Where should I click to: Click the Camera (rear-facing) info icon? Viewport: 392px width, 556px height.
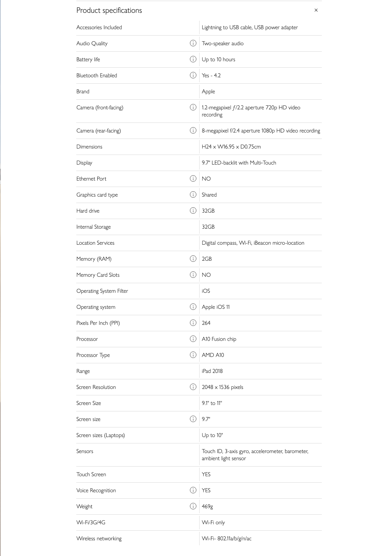pyautogui.click(x=193, y=130)
